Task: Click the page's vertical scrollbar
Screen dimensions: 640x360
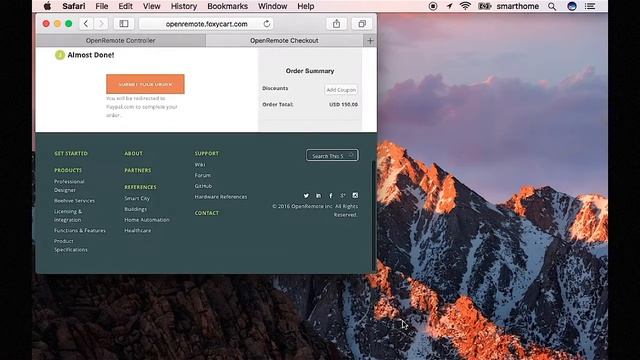Action: [x=374, y=217]
